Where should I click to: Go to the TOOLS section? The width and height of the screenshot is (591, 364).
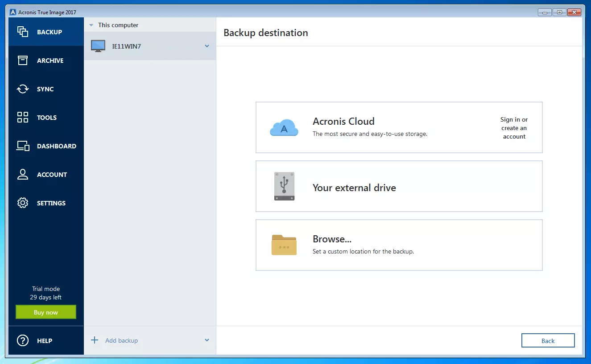click(x=46, y=118)
